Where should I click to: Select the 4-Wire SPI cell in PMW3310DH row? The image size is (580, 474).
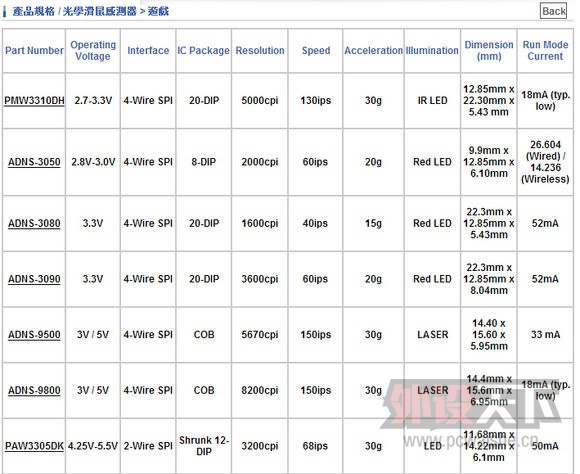148,101
